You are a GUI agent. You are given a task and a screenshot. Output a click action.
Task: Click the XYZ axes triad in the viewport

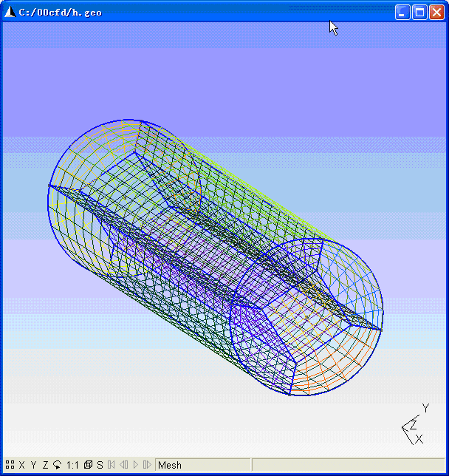(x=414, y=426)
